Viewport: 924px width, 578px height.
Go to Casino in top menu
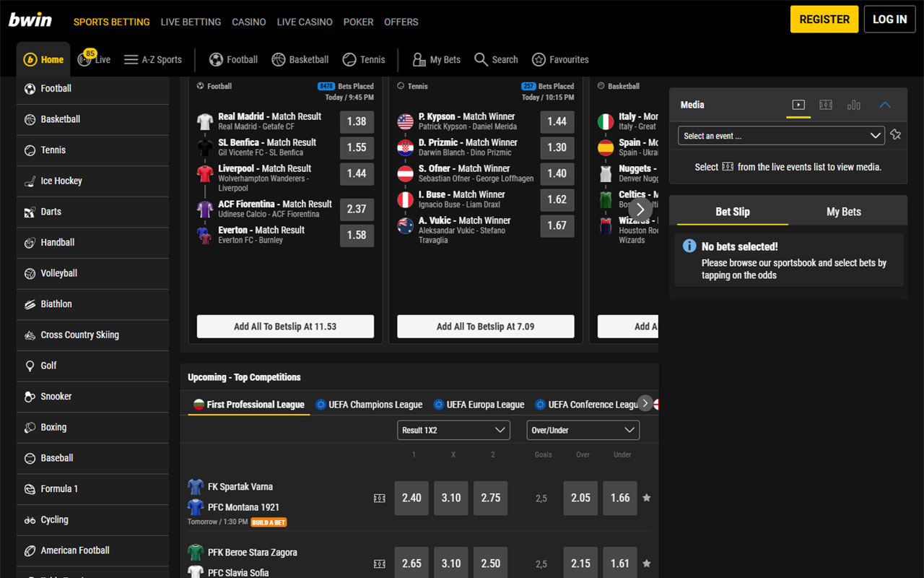[x=249, y=22]
